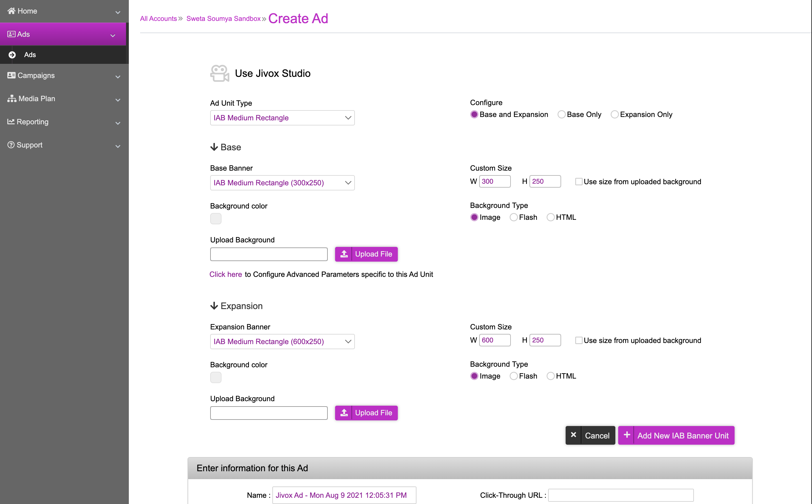Click upload icon on Base Upload File button
Screen dimensions: 812x504
(344, 254)
